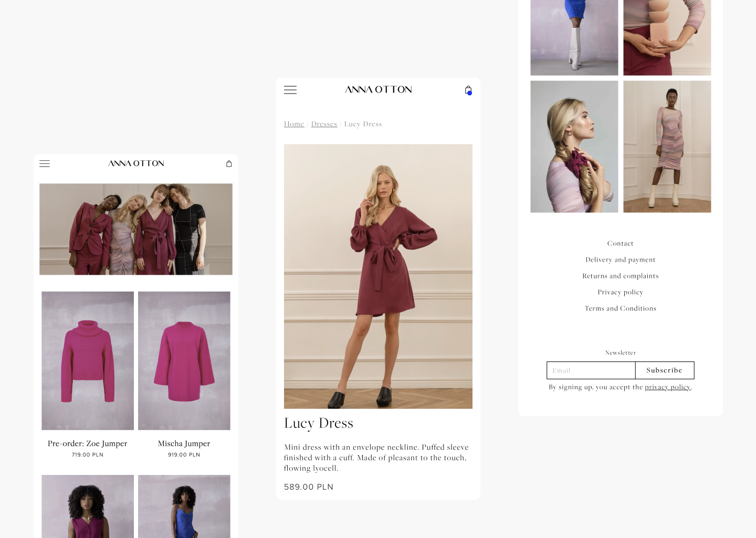Open hamburger menu on the homepage screen
The width and height of the screenshot is (756, 538).
click(45, 164)
